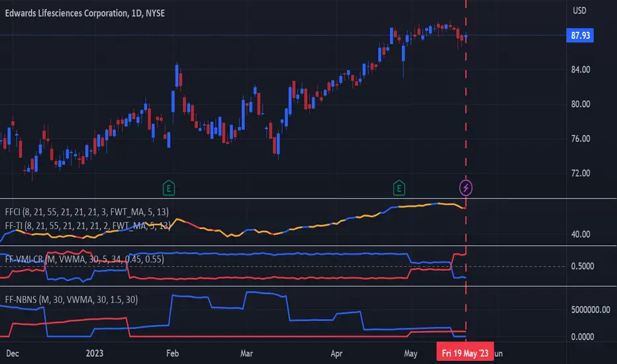Click the 2023 time axis label

pos(95,353)
